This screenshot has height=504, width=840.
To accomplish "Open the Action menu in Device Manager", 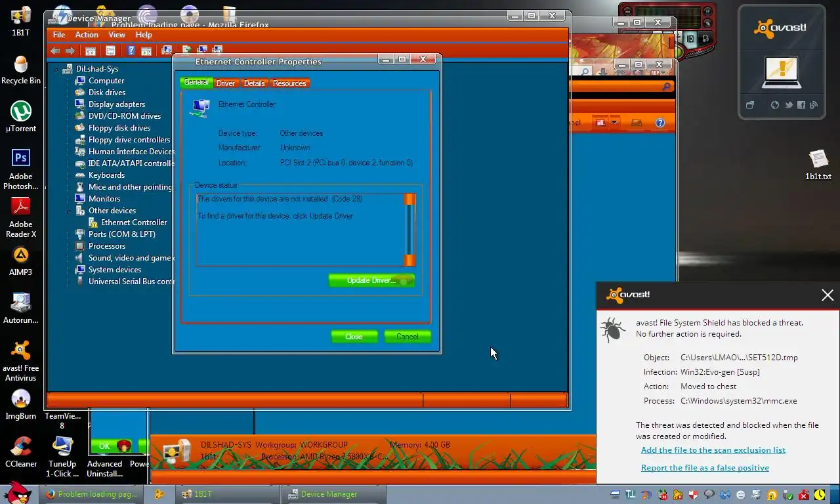I will [87, 35].
